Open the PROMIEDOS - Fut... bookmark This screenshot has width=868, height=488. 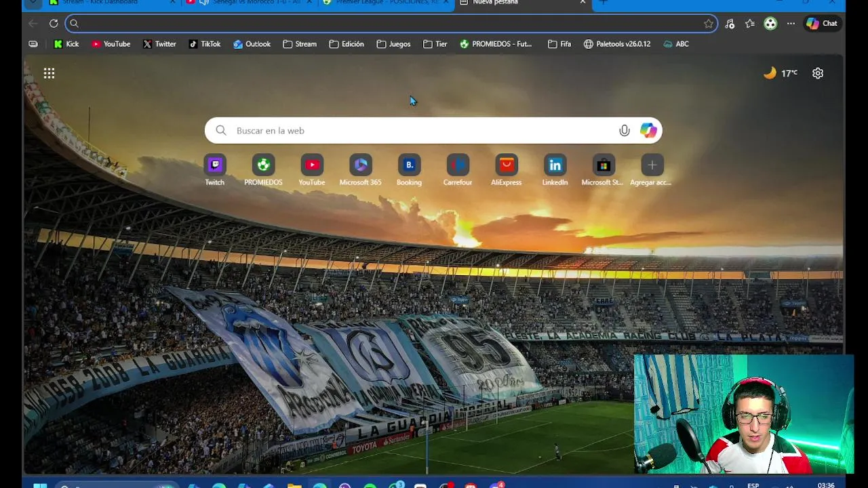pyautogui.click(x=496, y=44)
